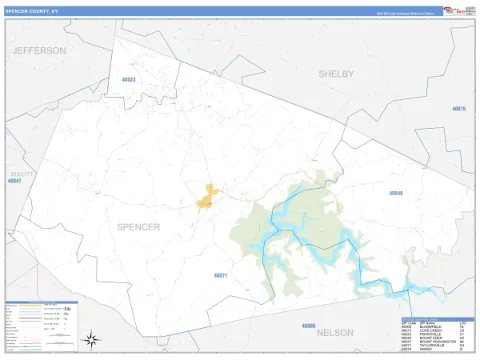This screenshot has width=480, height=360.
Task: Click the COXS CREEK row in ZIP table
Action: (433, 330)
